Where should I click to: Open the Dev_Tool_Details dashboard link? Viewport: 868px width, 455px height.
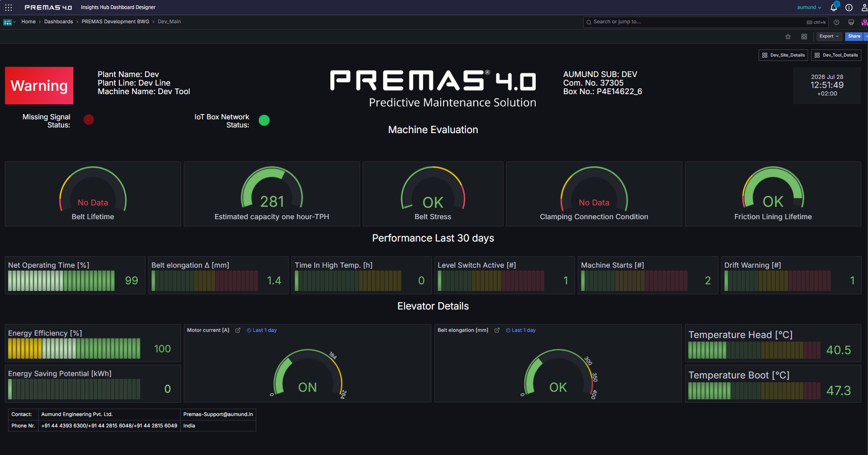[836, 55]
